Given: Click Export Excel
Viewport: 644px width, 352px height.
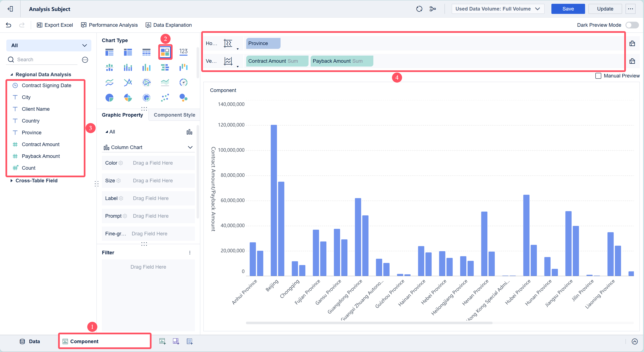Looking at the screenshot, I should [x=55, y=25].
